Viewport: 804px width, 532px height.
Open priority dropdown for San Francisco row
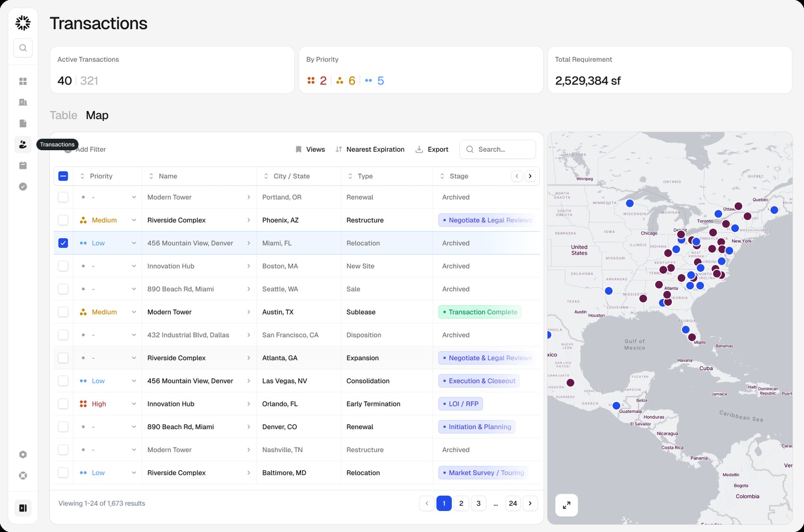(x=134, y=335)
